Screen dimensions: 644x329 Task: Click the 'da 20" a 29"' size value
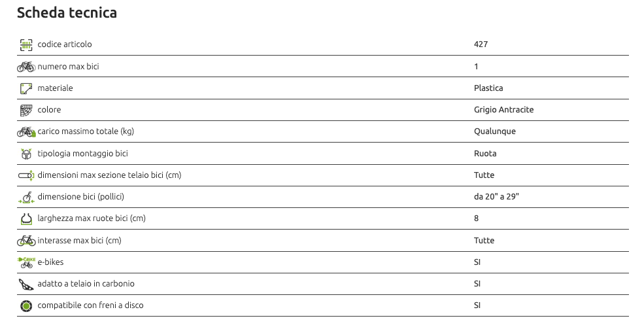[496, 197]
